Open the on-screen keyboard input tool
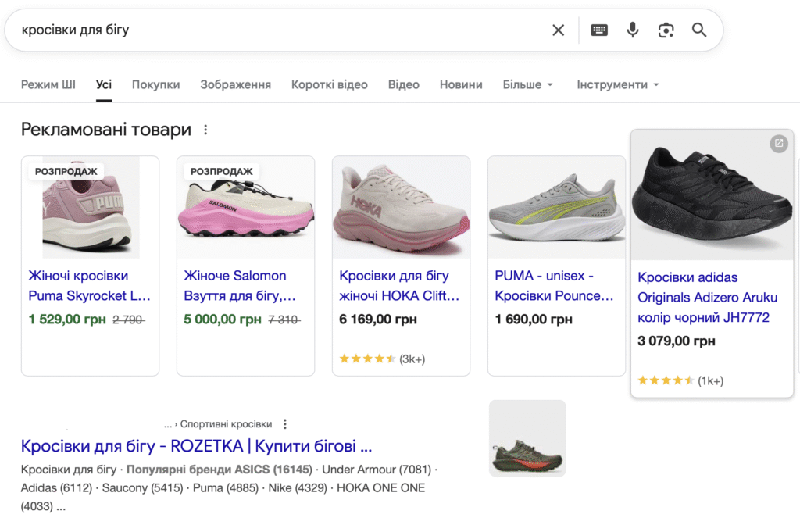800x532 pixels. (x=599, y=30)
